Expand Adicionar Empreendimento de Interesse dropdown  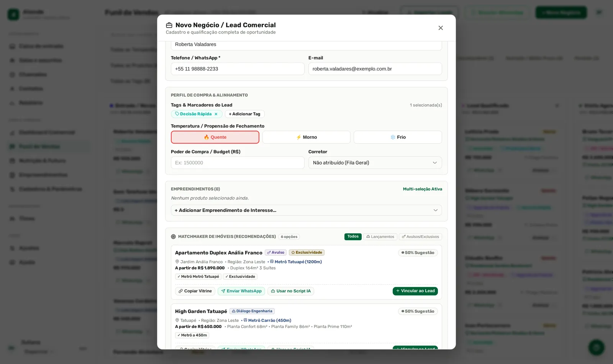tap(306, 210)
